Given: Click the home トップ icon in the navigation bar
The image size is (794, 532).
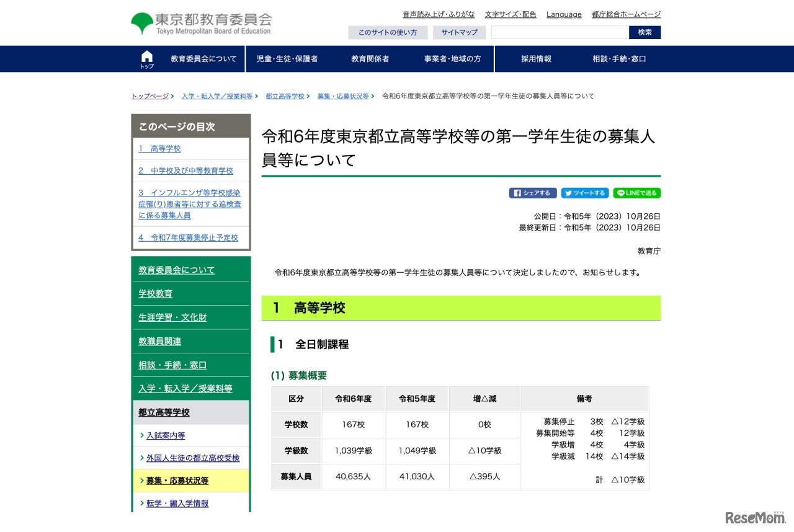Looking at the screenshot, I should click(x=146, y=58).
